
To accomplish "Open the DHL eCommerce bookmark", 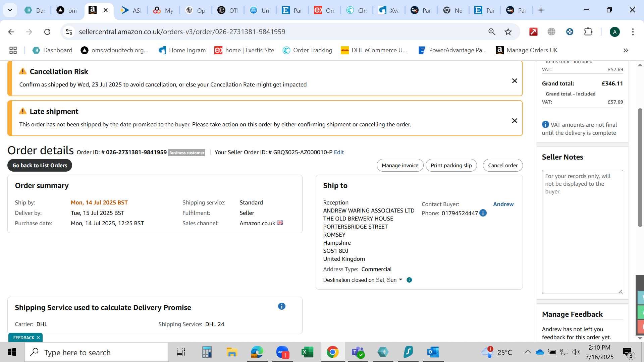I will (x=374, y=50).
